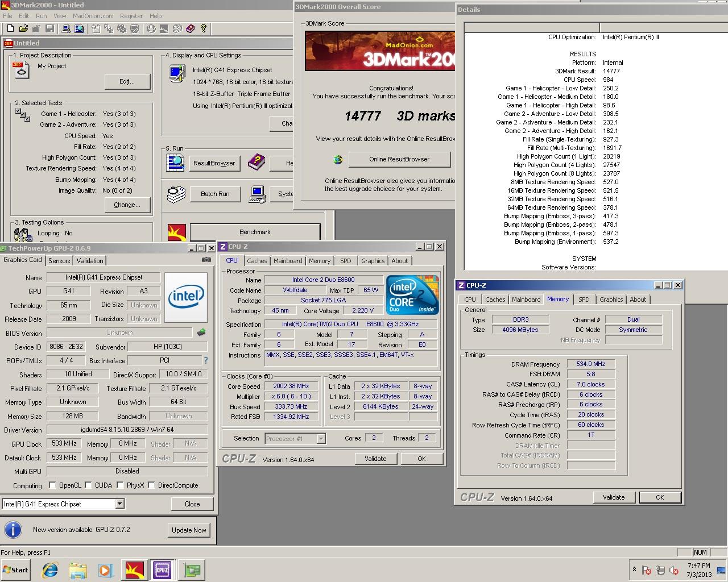Click the first column header in Details window
This screenshot has width=728, height=582.
point(532,27)
